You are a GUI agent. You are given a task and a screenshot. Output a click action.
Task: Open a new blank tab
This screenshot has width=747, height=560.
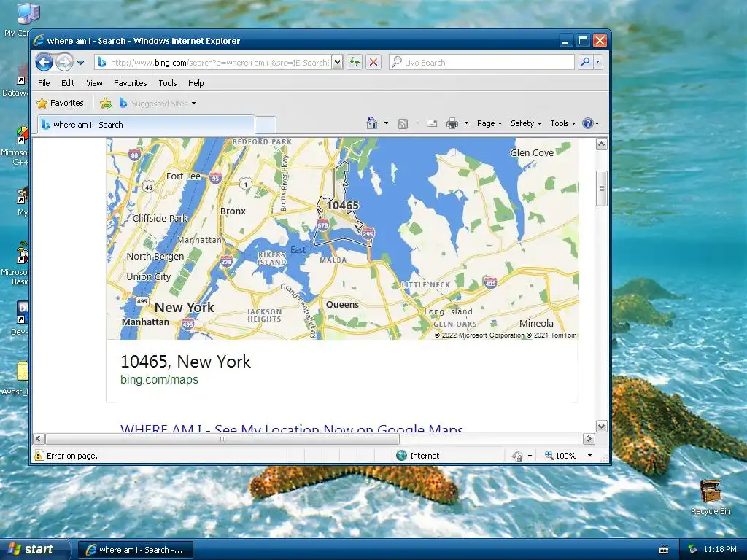266,125
